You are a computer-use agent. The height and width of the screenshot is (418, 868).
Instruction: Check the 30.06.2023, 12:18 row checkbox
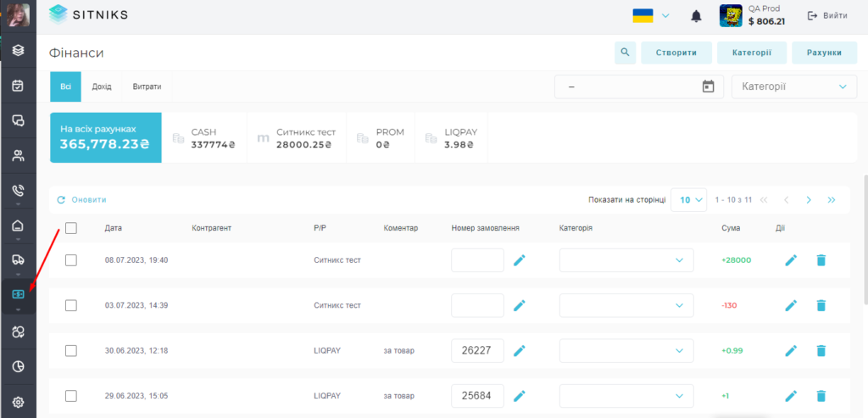pos(71,350)
